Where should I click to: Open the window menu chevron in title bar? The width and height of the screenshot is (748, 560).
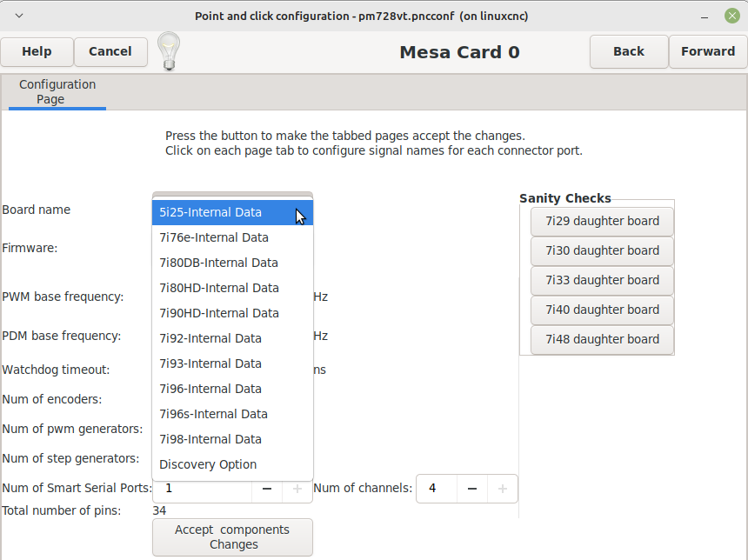point(19,16)
